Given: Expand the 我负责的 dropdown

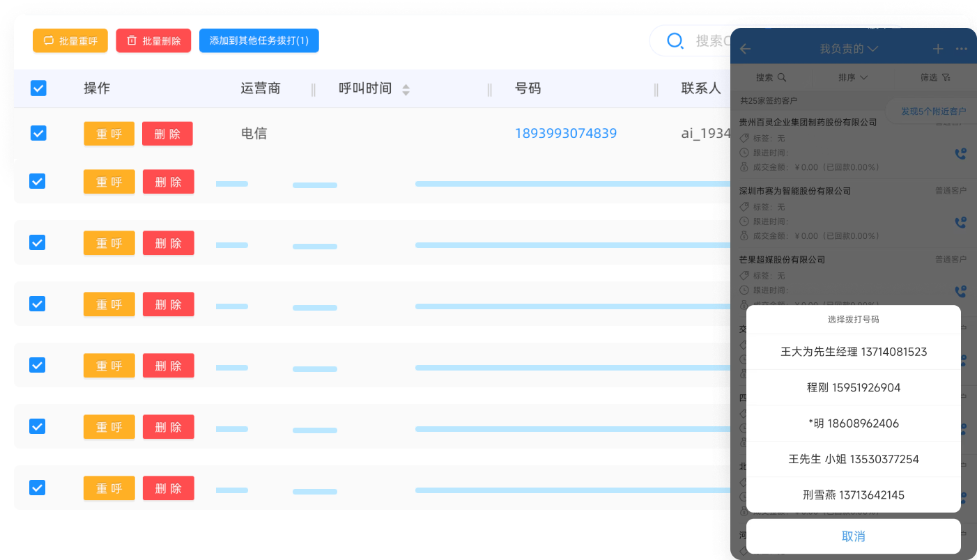Looking at the screenshot, I should tap(849, 49).
